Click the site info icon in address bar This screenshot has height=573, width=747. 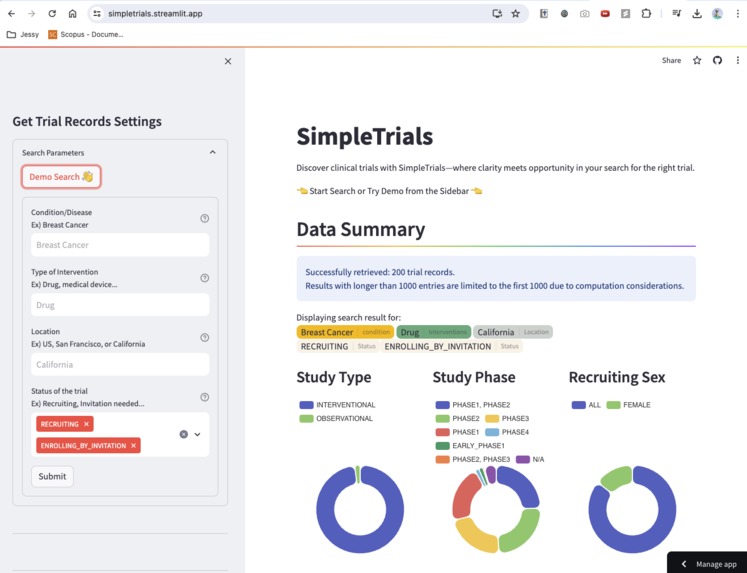pos(97,14)
